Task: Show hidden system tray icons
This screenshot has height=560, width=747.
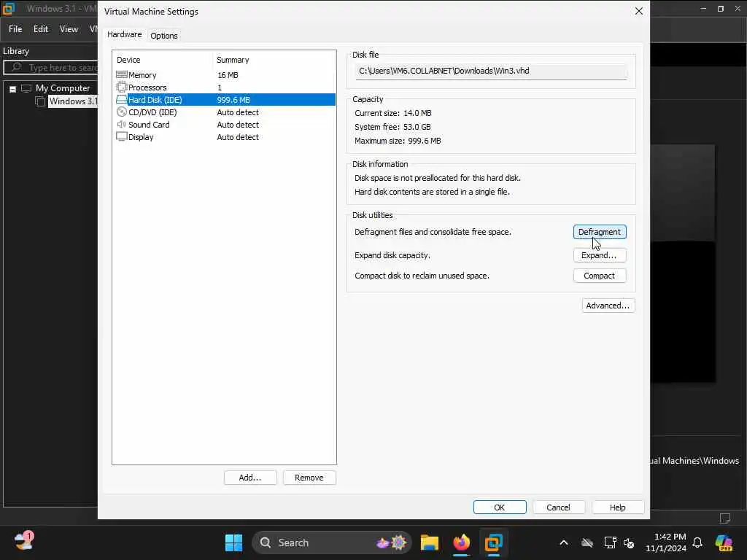Action: (x=564, y=542)
